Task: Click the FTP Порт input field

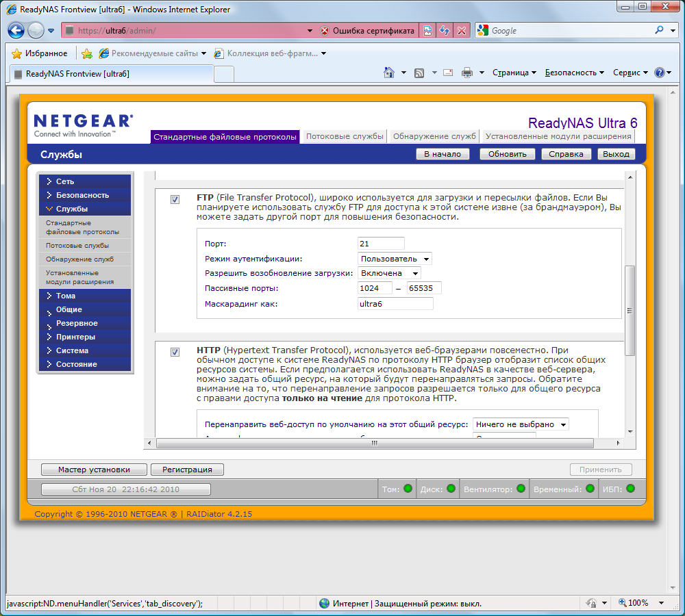Action: (381, 244)
